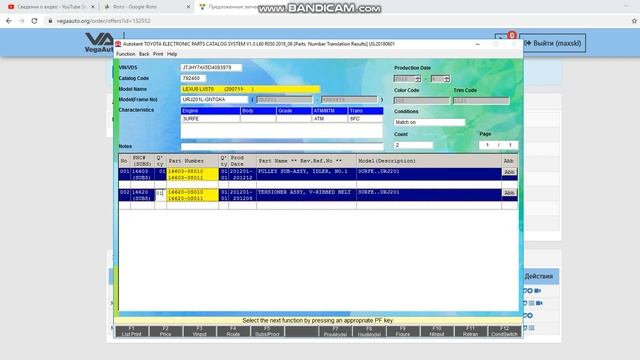Click the Model(Description) column header
640x360 pixels.
pyautogui.click(x=429, y=161)
